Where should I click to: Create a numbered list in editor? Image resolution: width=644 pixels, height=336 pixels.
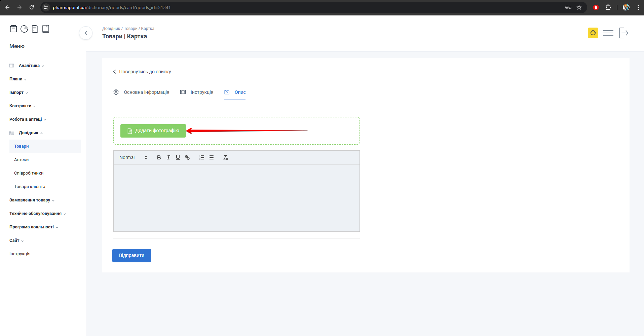pos(201,157)
